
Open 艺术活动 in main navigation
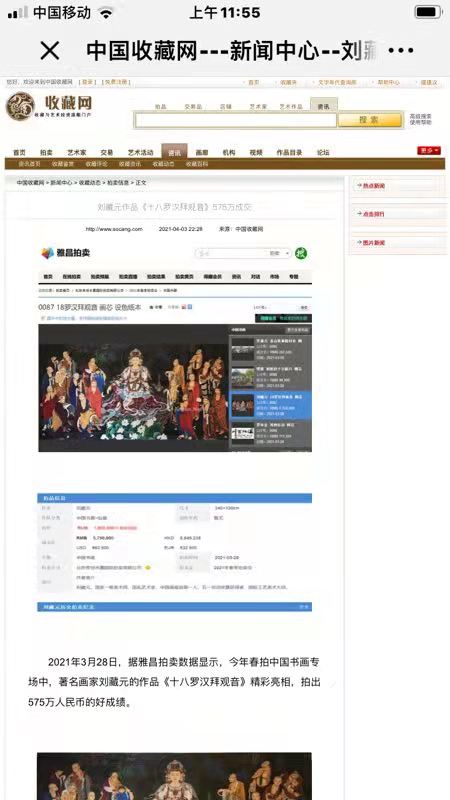pos(140,152)
